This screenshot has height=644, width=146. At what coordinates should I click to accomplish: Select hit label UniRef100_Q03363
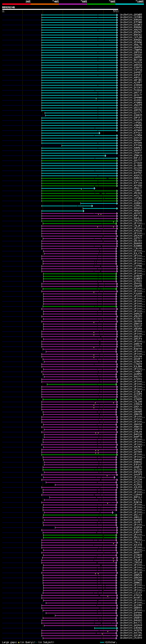click(x=131, y=88)
